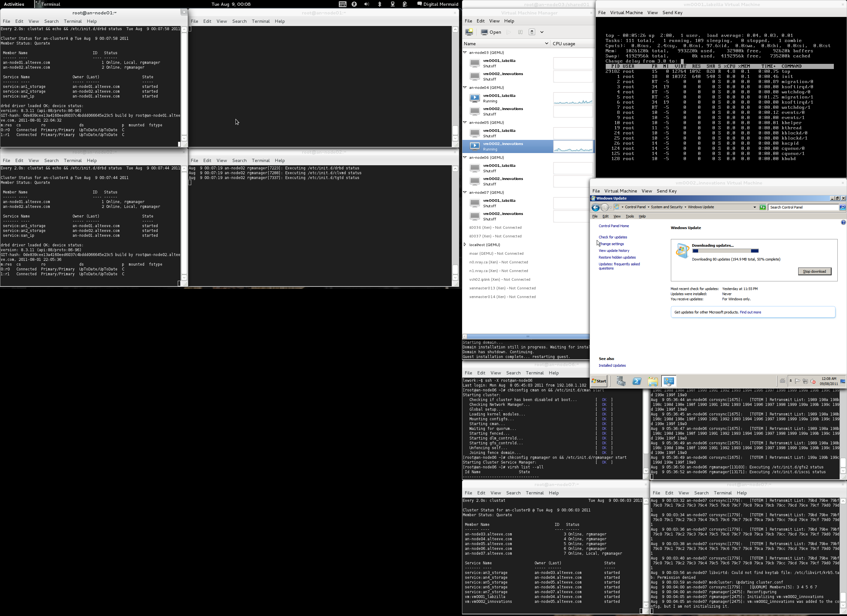Open the Activities overview on the GNOME top bar
Image resolution: width=847 pixels, height=616 pixels.
point(14,4)
